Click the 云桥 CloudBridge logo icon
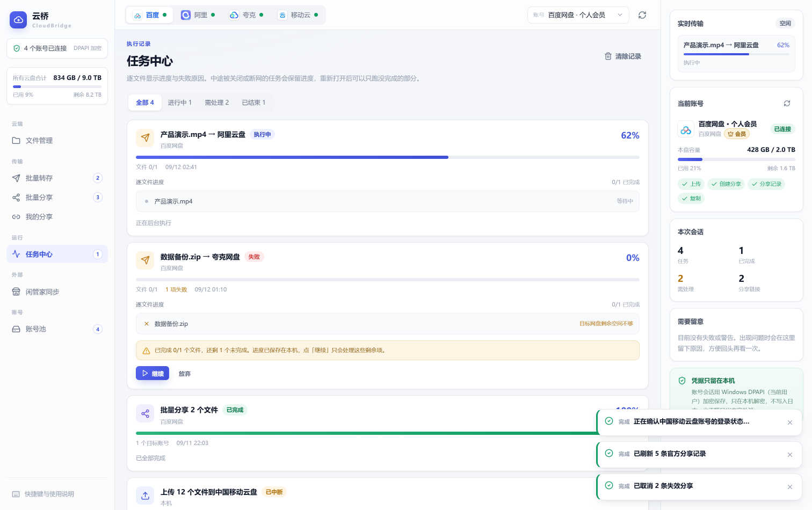 tap(18, 20)
